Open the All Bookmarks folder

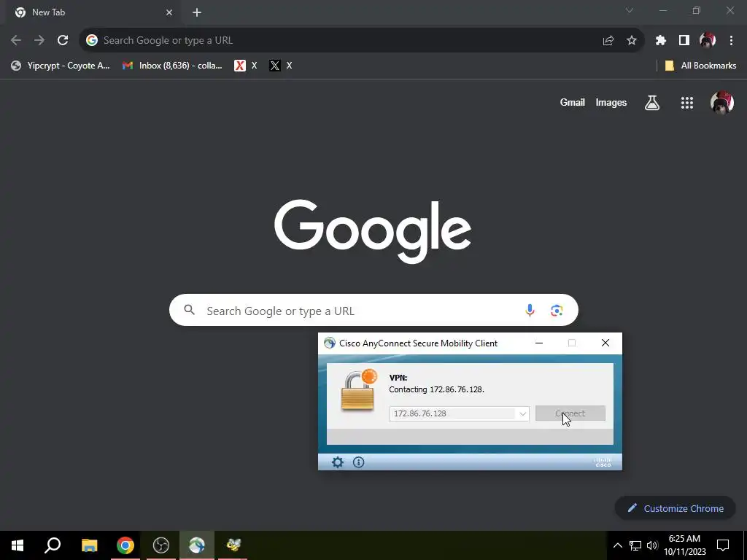coord(700,66)
